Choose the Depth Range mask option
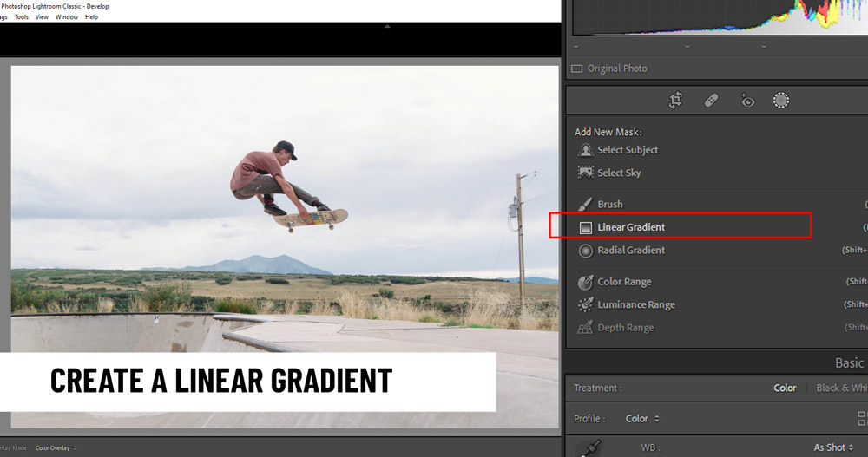This screenshot has height=457, width=868. pyautogui.click(x=626, y=328)
